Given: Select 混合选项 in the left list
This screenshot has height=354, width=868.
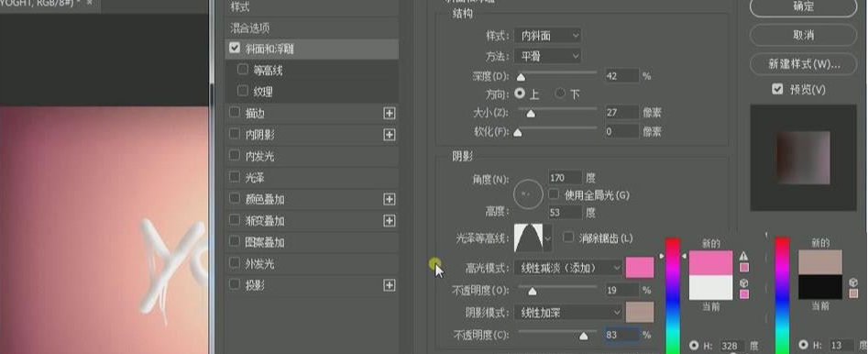Looking at the screenshot, I should coord(249,28).
